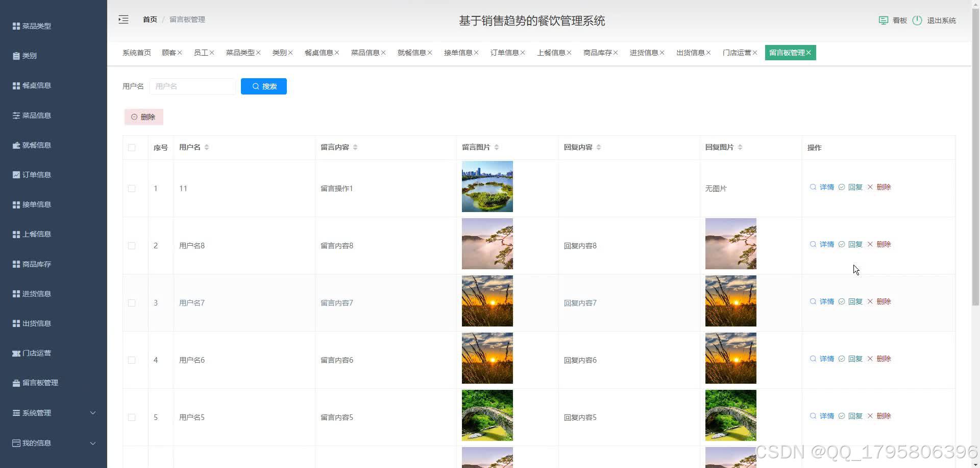Click the 门店运营 sidebar ticket icon

[16, 353]
